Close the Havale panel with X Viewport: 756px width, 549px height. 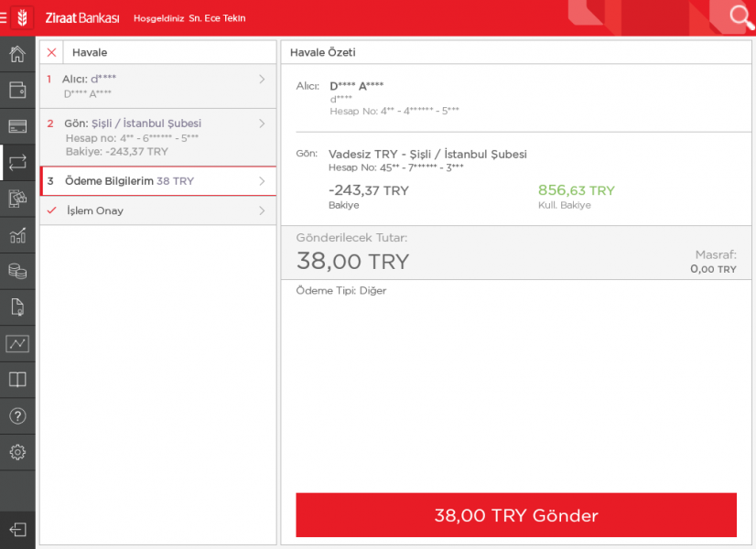(x=51, y=52)
